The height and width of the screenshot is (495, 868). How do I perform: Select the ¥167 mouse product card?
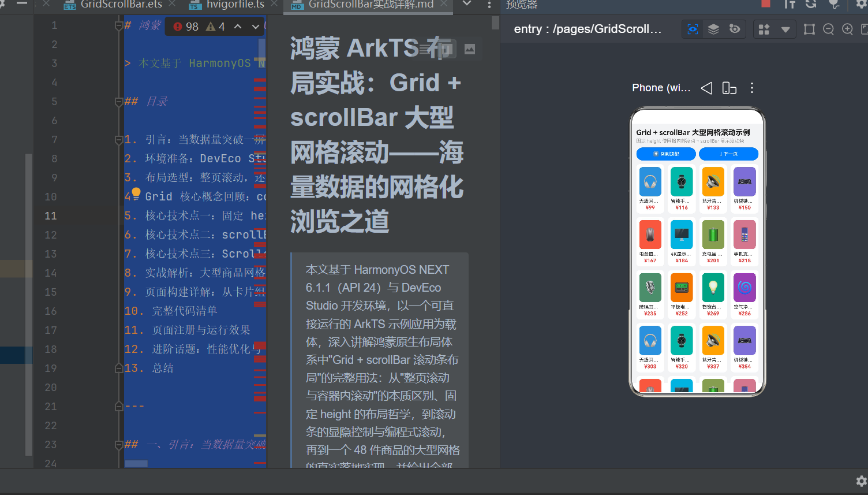650,241
